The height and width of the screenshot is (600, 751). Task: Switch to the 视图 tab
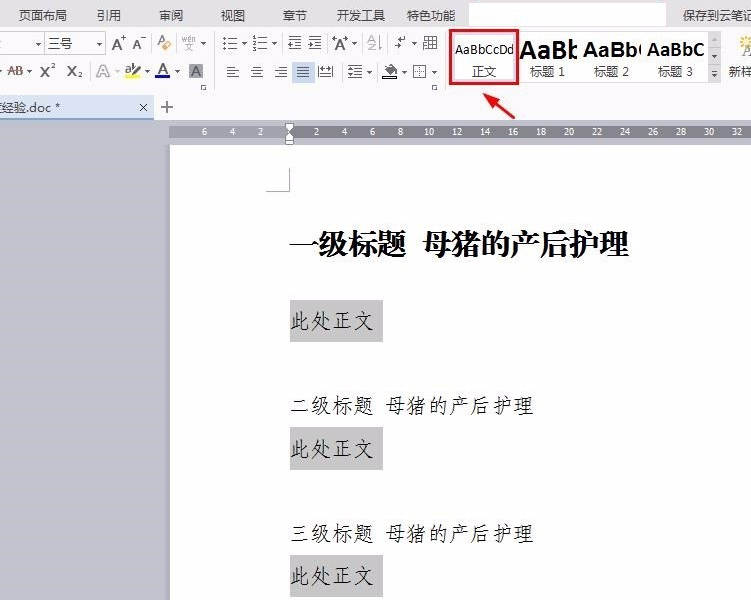pyautogui.click(x=233, y=15)
